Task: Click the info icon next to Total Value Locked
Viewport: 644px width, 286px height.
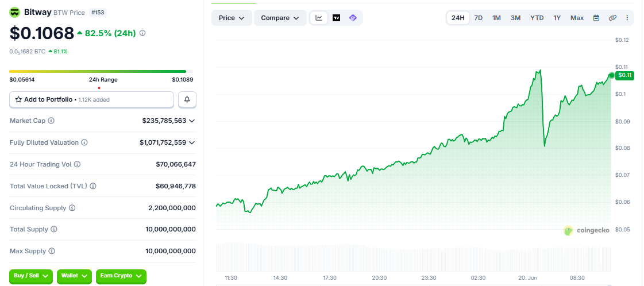Action: (93, 186)
